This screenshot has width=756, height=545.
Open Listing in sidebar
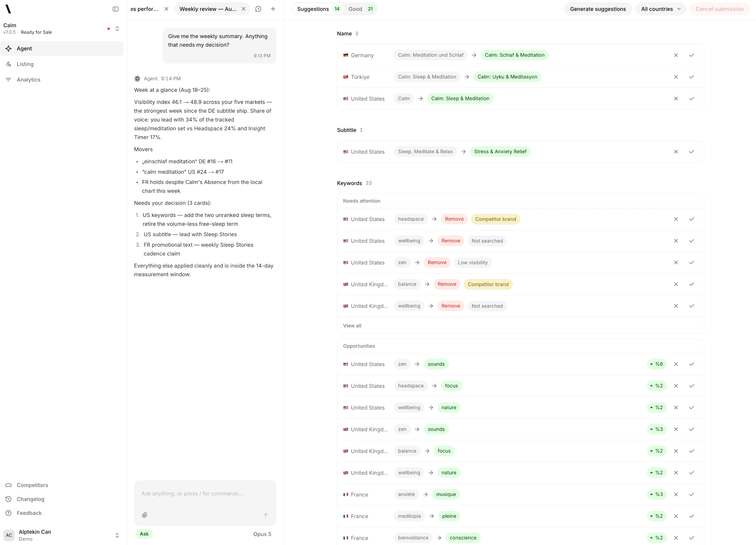pos(62,64)
